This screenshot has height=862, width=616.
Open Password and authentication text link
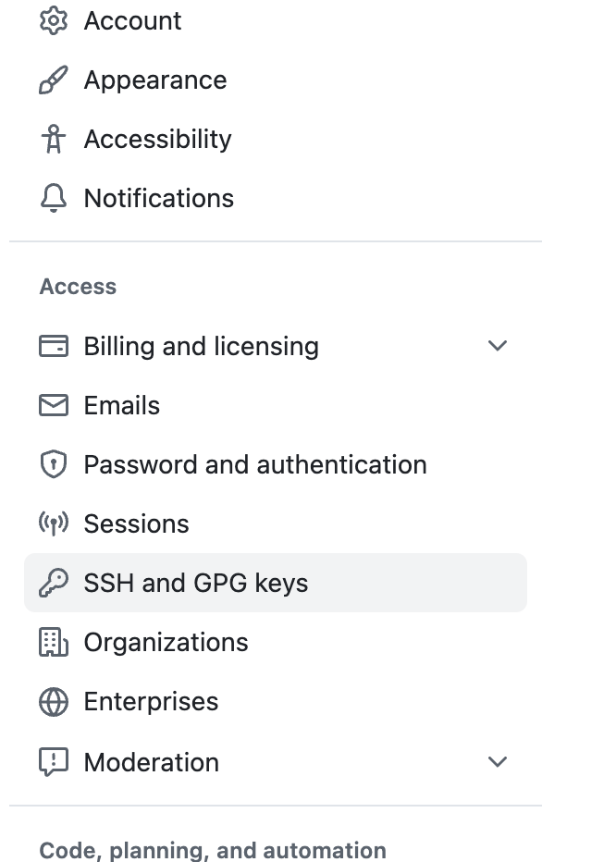tap(255, 465)
